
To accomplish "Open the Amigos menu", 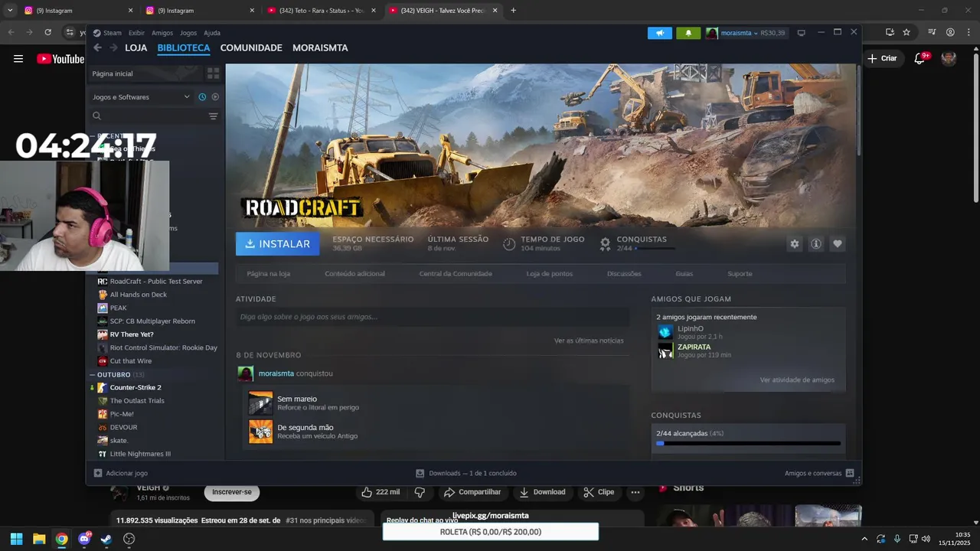I will point(162,33).
